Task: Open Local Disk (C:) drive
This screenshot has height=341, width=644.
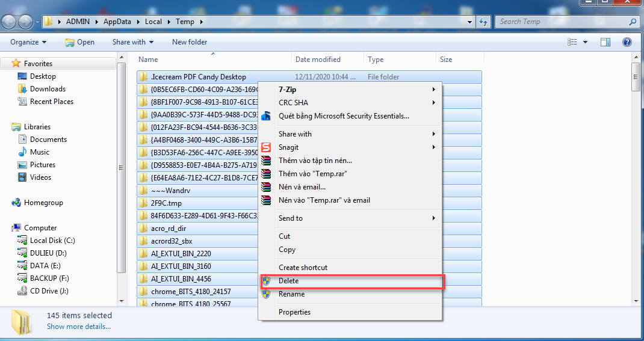Action: coord(52,241)
